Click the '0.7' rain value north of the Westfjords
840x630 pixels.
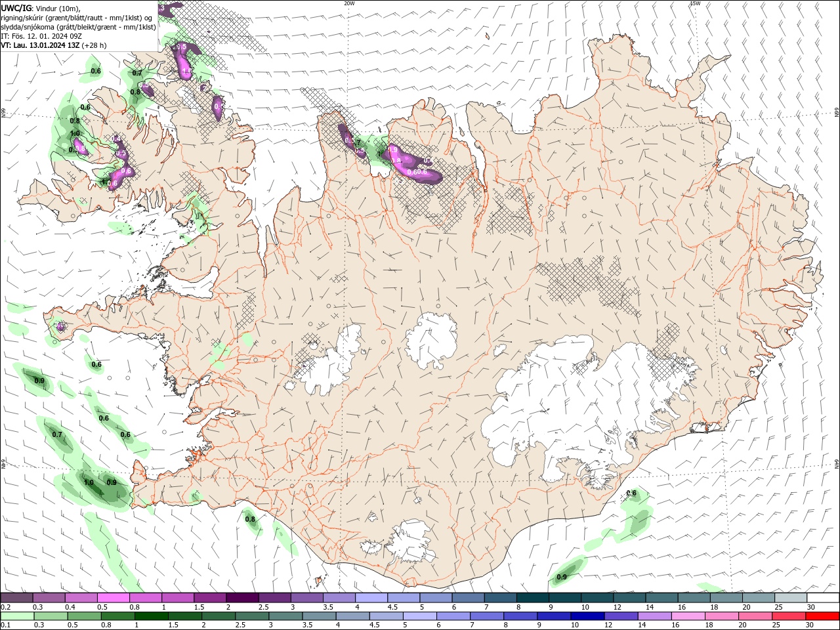click(137, 73)
